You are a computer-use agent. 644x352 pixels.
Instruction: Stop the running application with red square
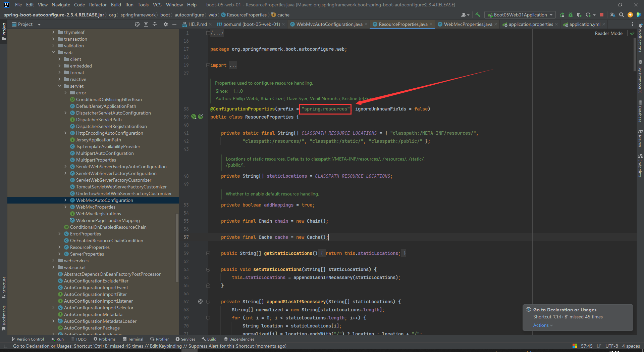[602, 15]
